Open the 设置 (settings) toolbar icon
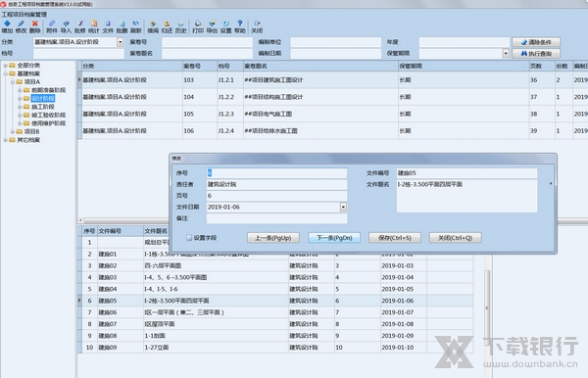The image size is (588, 378). 225,26
